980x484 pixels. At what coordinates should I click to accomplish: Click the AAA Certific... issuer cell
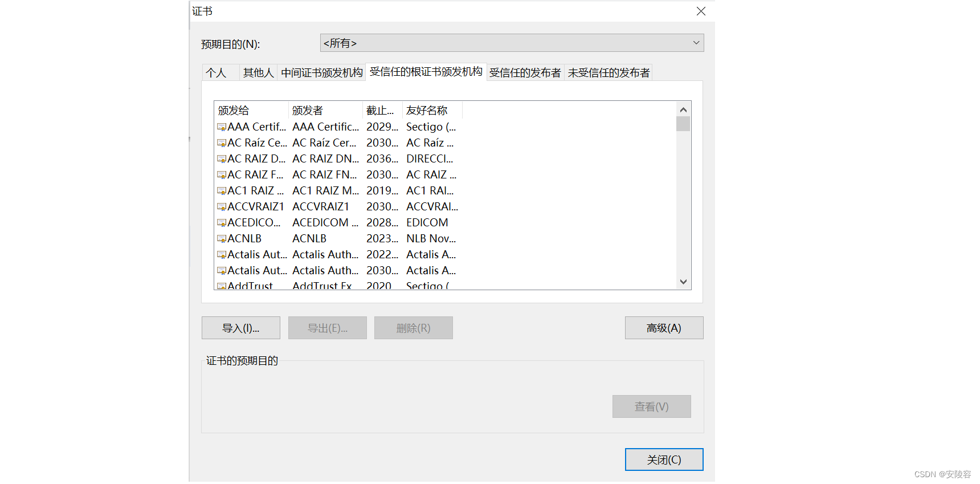325,127
